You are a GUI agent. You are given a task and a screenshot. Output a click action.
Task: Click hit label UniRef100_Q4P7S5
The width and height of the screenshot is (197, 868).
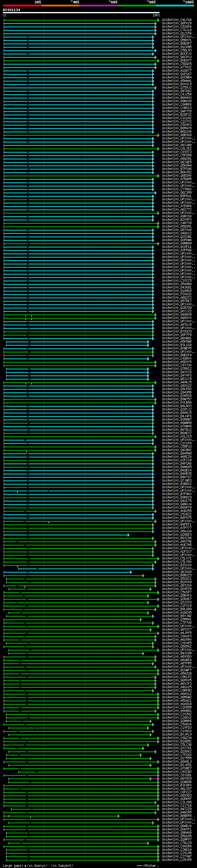tap(177, 111)
